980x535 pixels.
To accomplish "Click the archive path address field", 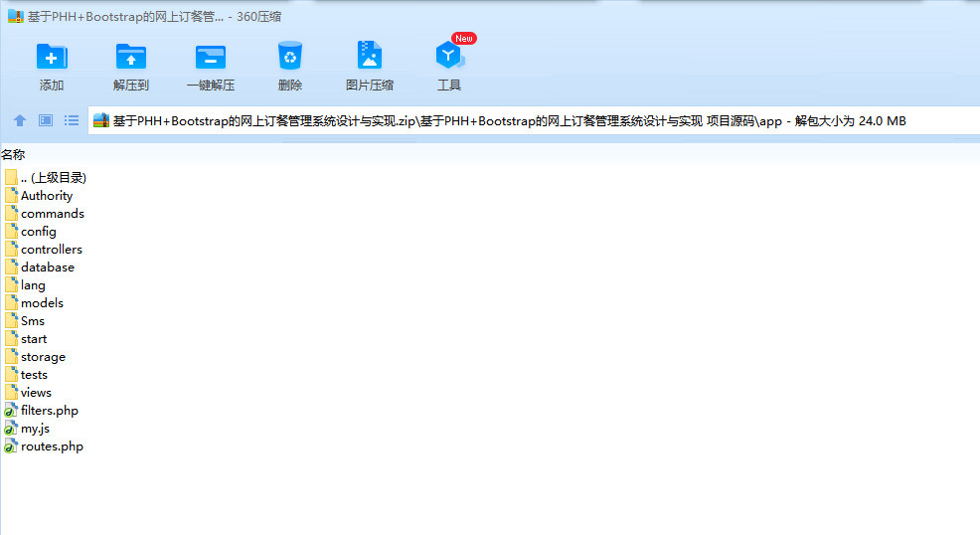I will click(x=534, y=120).
